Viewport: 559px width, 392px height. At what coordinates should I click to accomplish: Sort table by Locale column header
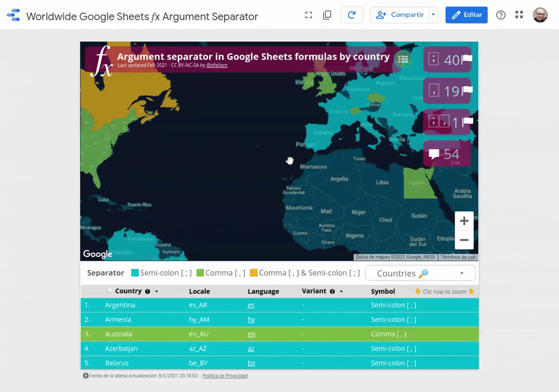click(x=199, y=292)
